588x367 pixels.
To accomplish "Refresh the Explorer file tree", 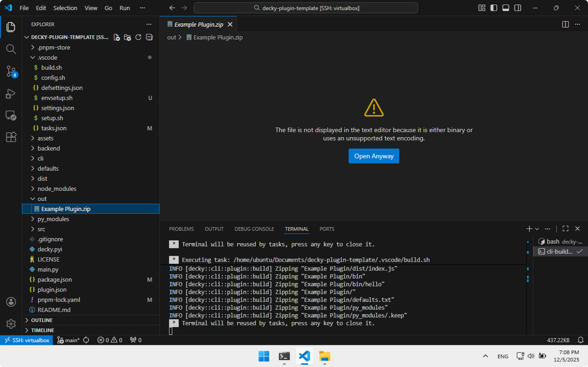I will [x=138, y=37].
